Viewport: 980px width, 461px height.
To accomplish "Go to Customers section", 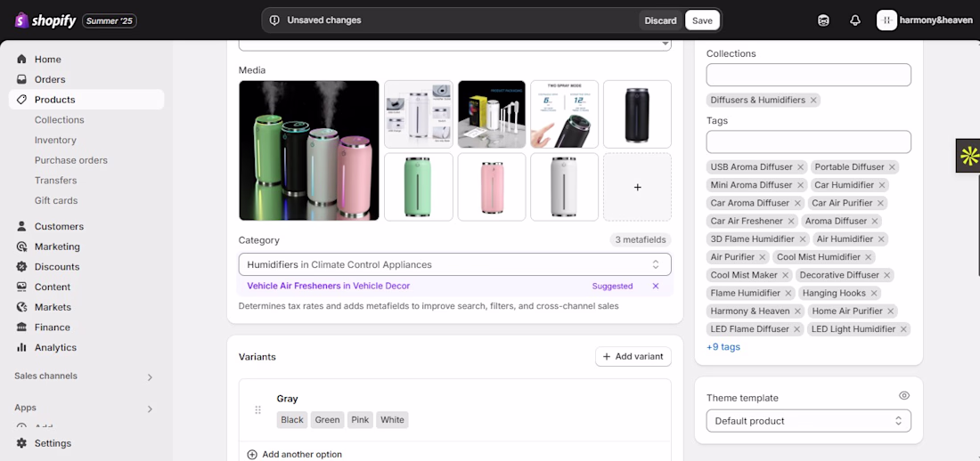I will [x=59, y=226].
